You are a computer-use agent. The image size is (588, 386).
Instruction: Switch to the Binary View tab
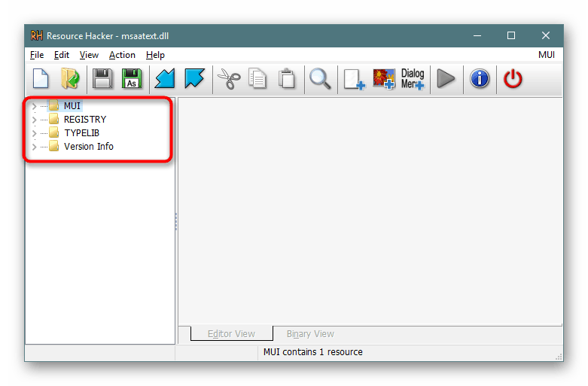(310, 333)
